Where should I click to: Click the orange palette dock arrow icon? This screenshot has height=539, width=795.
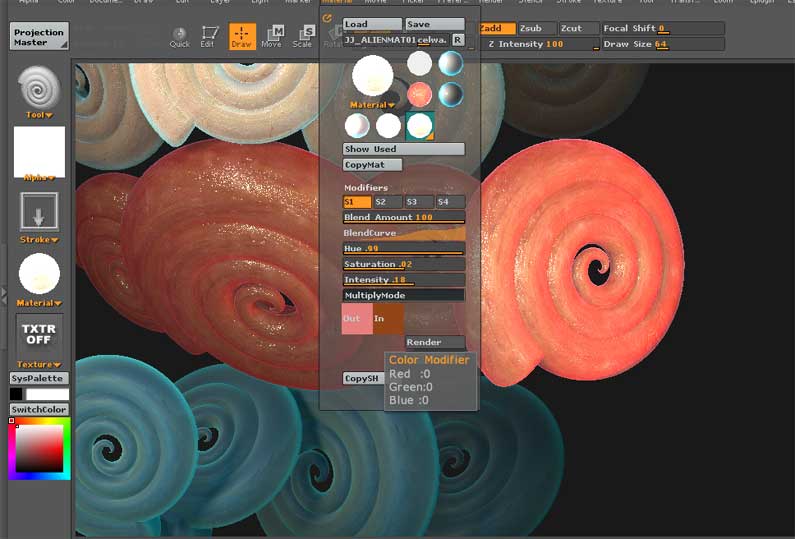327,19
